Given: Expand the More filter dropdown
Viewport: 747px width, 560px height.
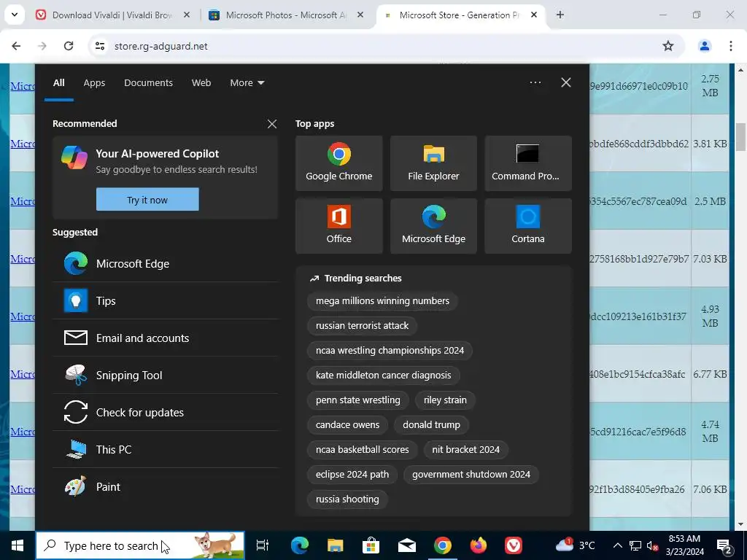Looking at the screenshot, I should 247,83.
